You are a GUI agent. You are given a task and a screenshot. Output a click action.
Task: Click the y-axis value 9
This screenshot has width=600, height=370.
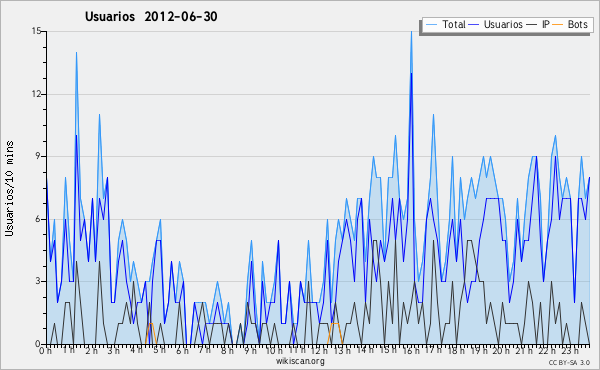(39, 156)
